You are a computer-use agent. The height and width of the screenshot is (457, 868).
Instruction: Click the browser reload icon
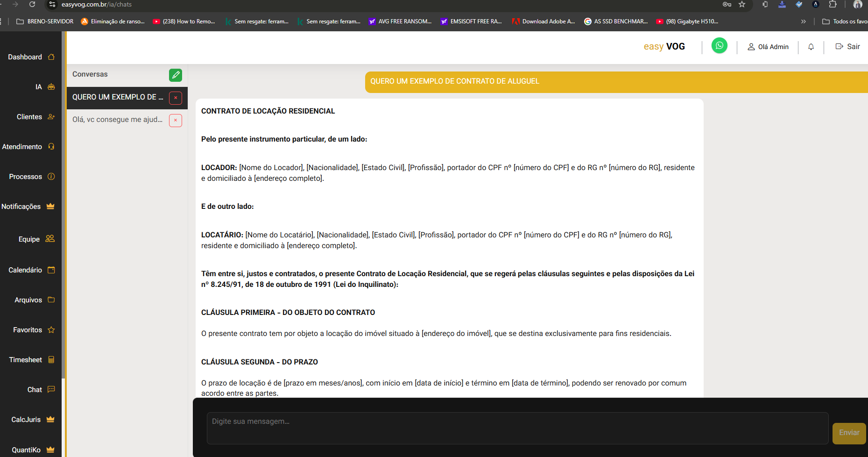point(32,4)
